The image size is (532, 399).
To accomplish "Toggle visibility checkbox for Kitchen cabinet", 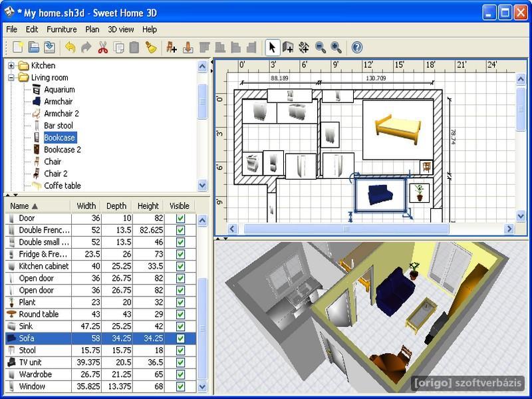I will (180, 267).
